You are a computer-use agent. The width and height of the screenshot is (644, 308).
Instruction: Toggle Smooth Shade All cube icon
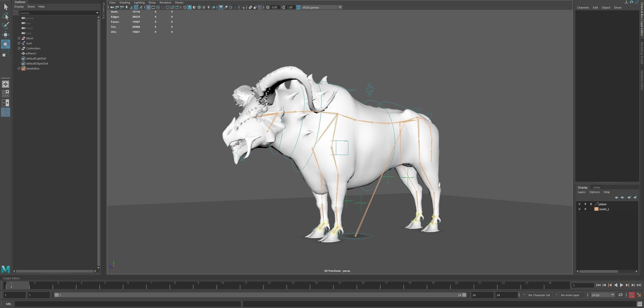190,7
